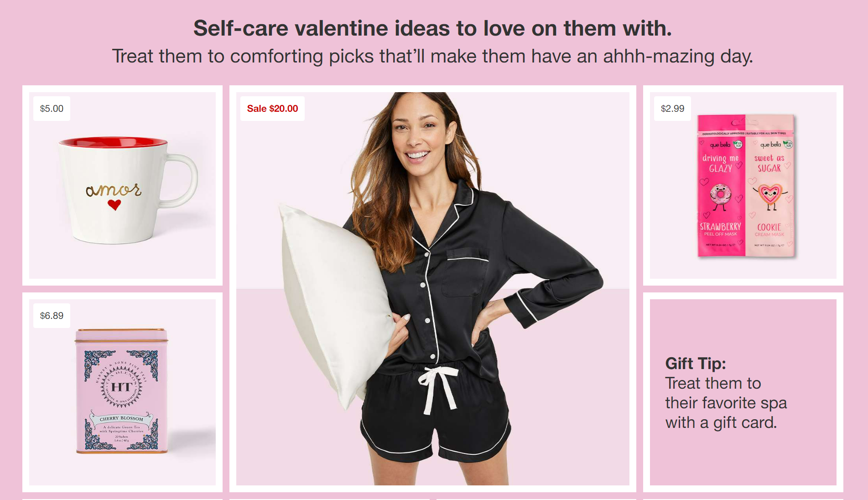The image size is (868, 500).
Task: Open the amor mug product image
Action: pos(122,186)
